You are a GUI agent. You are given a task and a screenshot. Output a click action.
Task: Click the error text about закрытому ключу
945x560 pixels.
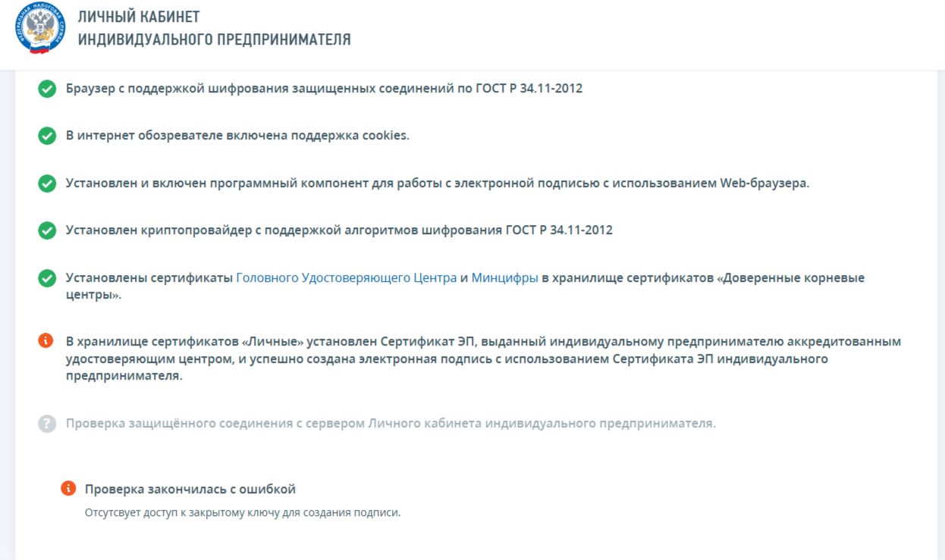click(x=242, y=513)
